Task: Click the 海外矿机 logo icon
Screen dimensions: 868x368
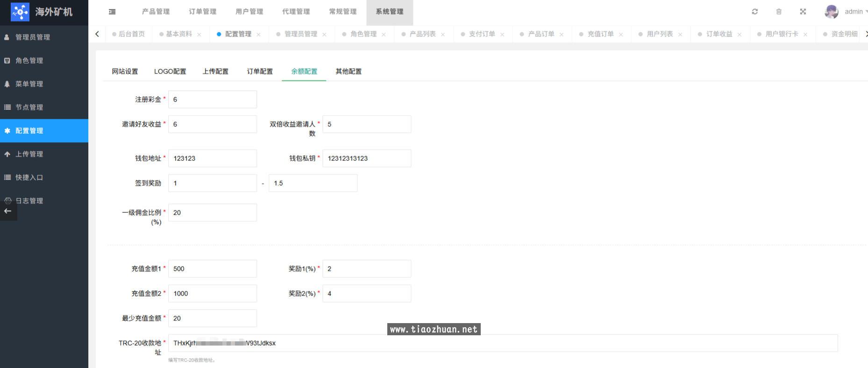Action: click(20, 12)
